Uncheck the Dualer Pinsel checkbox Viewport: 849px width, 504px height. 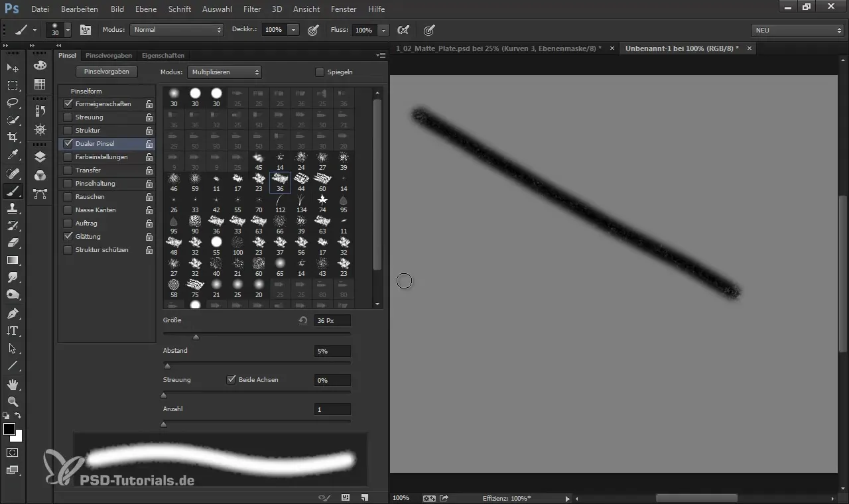(68, 144)
